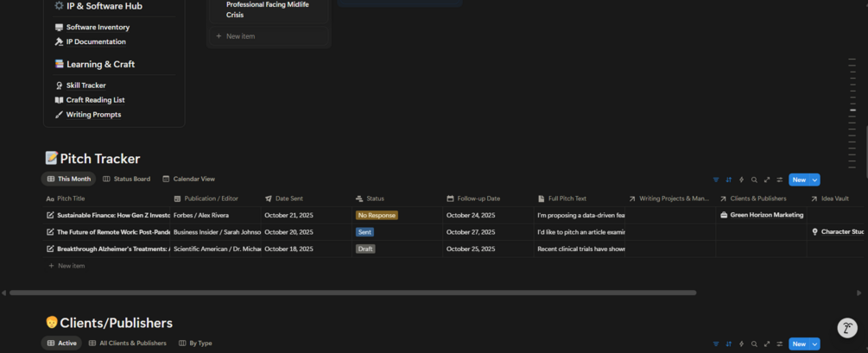This screenshot has width=868, height=353.
Task: Search within the Pitch Tracker database
Action: (x=754, y=180)
